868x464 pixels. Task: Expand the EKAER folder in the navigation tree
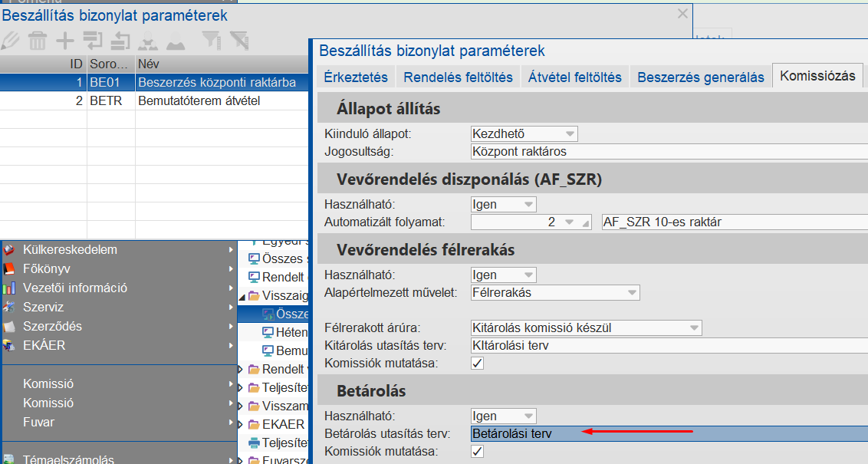click(x=241, y=423)
